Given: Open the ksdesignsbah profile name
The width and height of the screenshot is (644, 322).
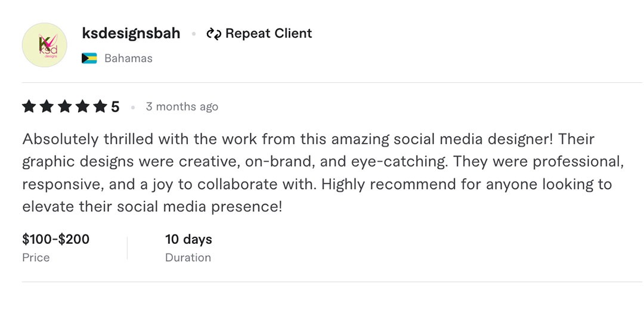Looking at the screenshot, I should [131, 33].
